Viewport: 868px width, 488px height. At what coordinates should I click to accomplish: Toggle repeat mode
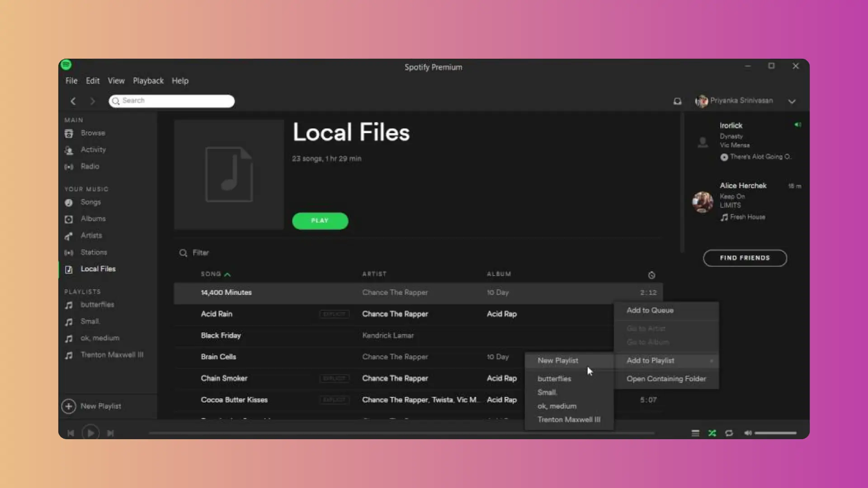[729, 433]
